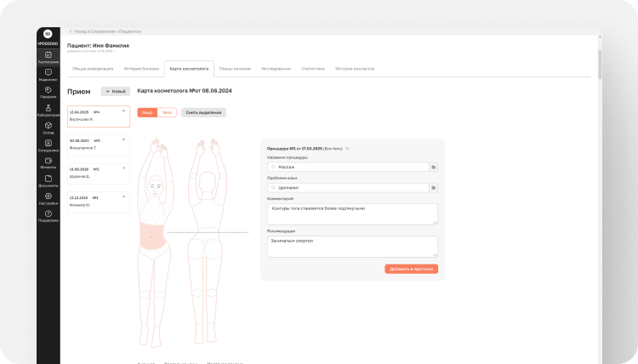Screen dimensions: 638x364
Task: Click search icon in Название процедуры field
Action: click(x=273, y=167)
